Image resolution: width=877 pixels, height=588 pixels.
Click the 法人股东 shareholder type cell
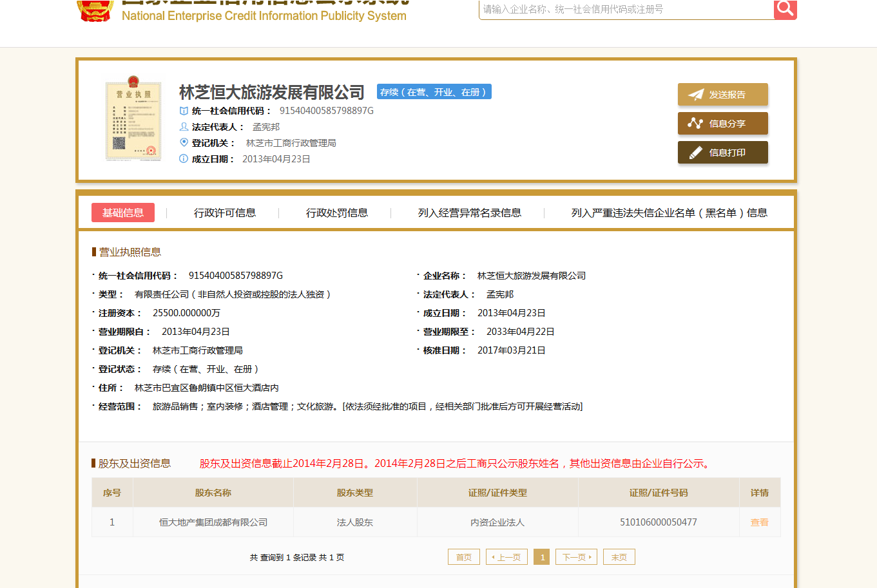click(x=355, y=522)
